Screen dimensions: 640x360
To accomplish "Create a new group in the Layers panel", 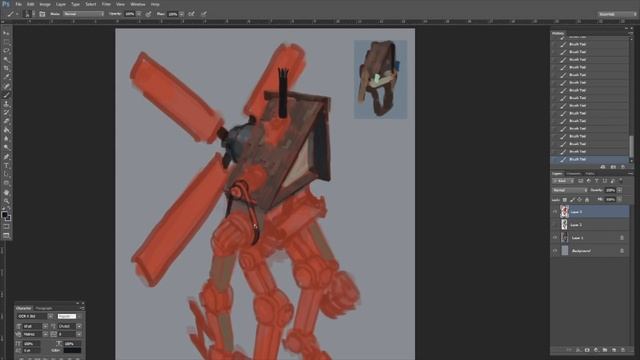I will pyautogui.click(x=605, y=350).
